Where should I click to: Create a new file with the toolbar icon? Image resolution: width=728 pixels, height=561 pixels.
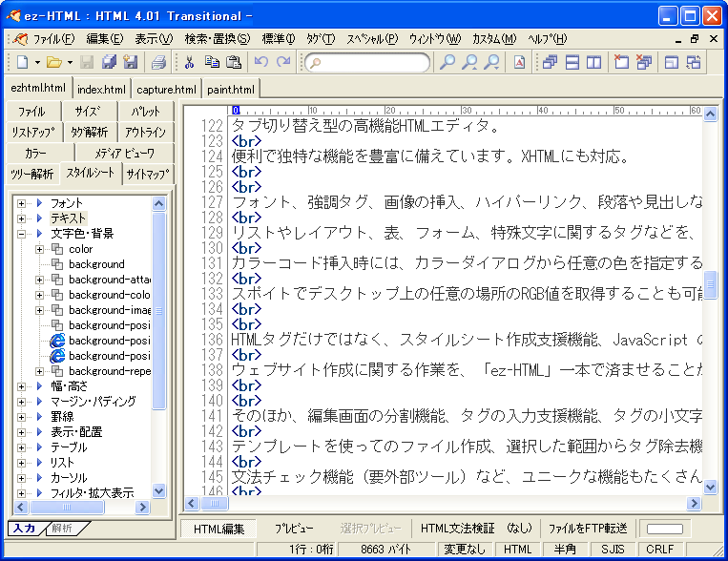22,62
